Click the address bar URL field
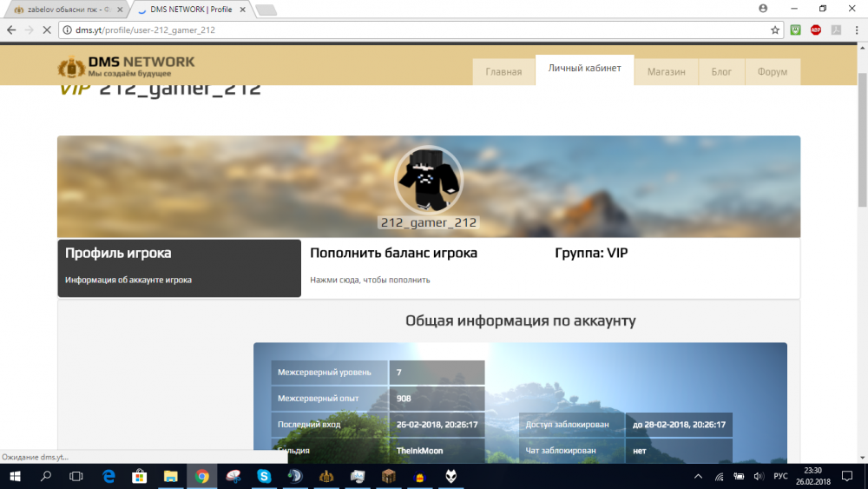This screenshot has width=868, height=489. coord(421,30)
